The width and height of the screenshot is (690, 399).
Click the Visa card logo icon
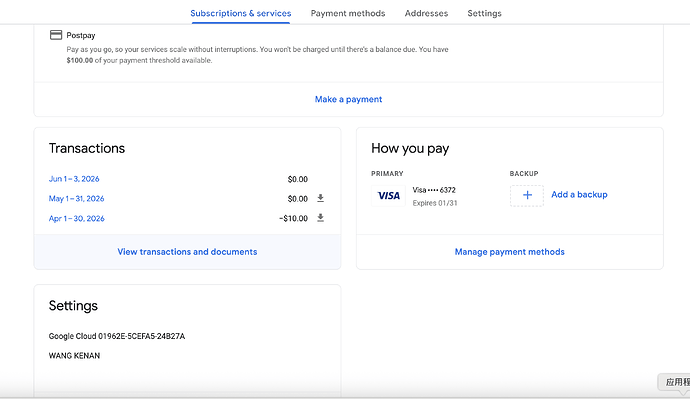(x=388, y=196)
